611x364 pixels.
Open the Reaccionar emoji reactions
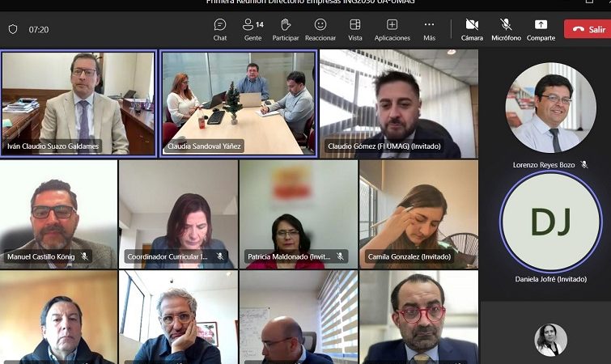click(320, 30)
